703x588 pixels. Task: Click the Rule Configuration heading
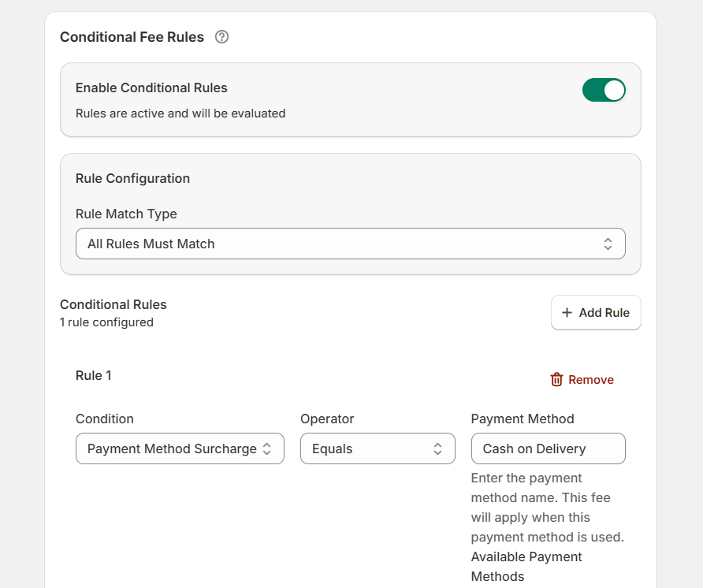pos(132,178)
